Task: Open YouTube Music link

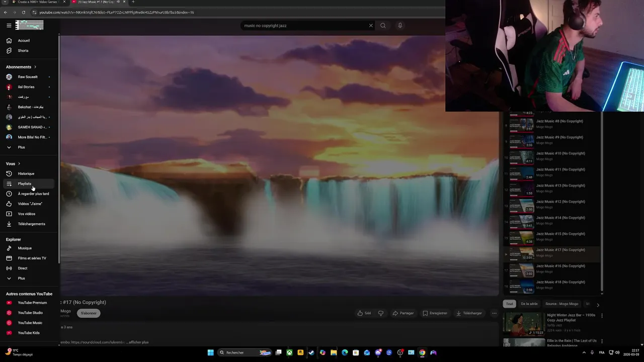Action: click(x=29, y=323)
